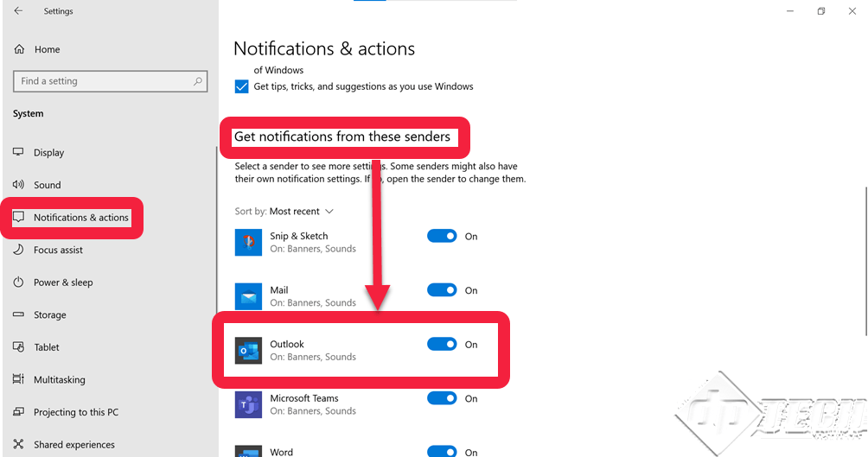This screenshot has width=868, height=457.
Task: Click the Shared experiences icon
Action: pyautogui.click(x=18, y=444)
